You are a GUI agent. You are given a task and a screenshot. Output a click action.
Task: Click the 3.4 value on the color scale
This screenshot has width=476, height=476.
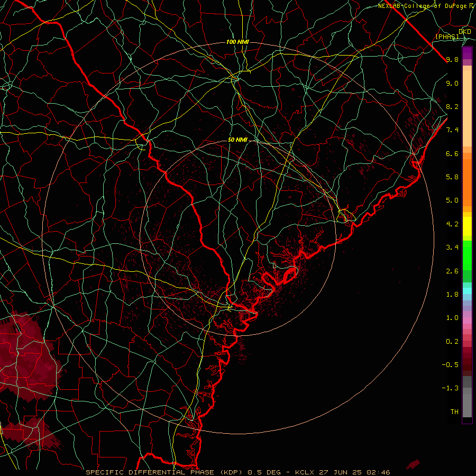click(452, 248)
